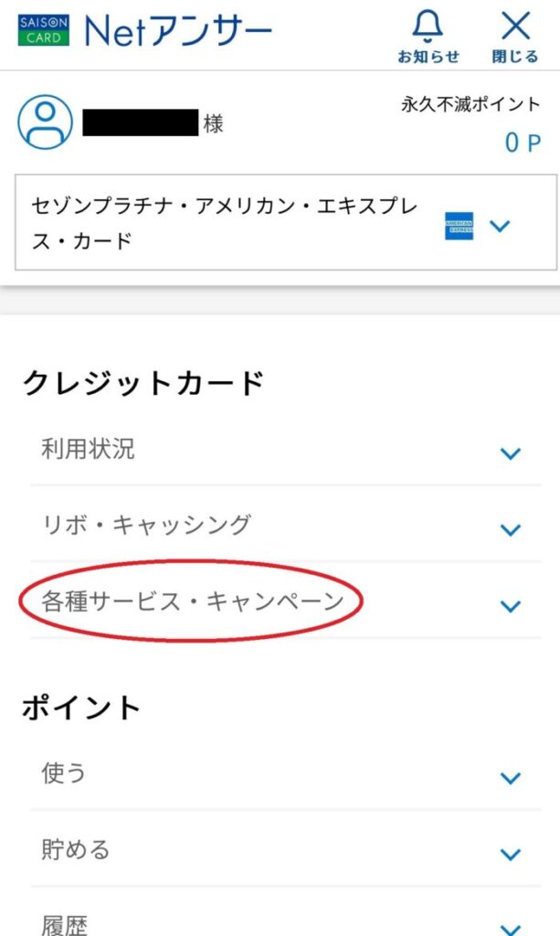560x936 pixels.
Task: Close the menu with 閉じる X icon
Action: coord(515,37)
